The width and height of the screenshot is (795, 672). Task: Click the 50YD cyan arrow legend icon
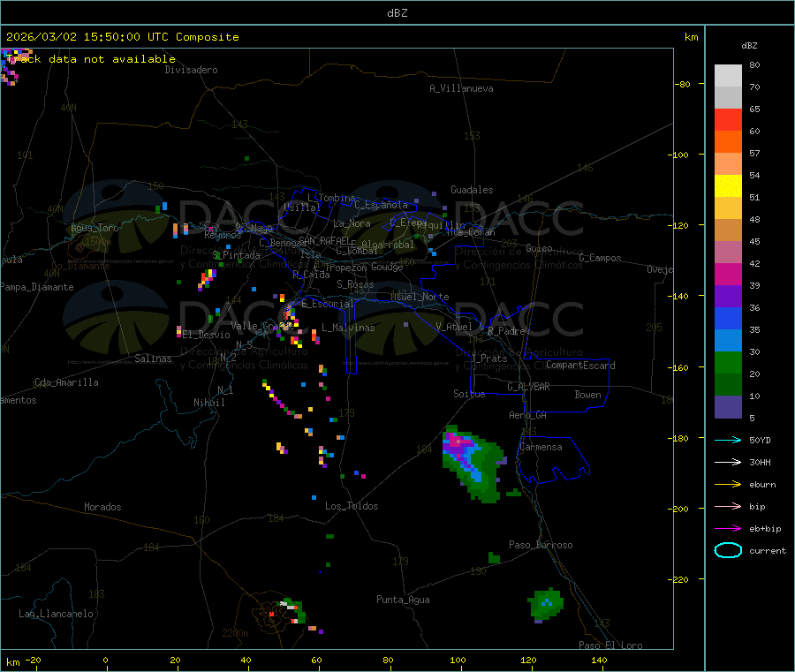click(728, 440)
